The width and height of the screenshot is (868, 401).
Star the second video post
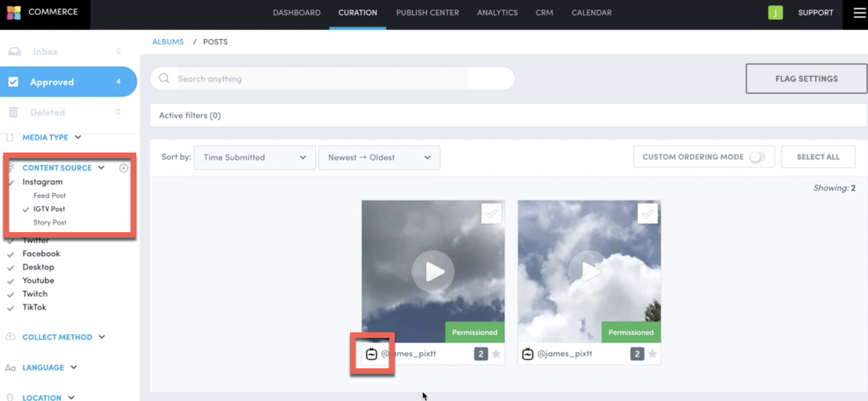pyautogui.click(x=652, y=354)
